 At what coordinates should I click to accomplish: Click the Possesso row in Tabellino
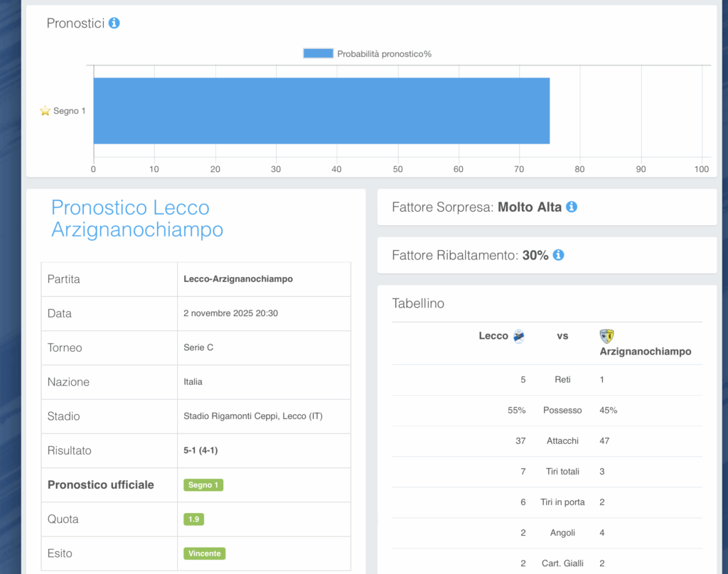coord(562,411)
